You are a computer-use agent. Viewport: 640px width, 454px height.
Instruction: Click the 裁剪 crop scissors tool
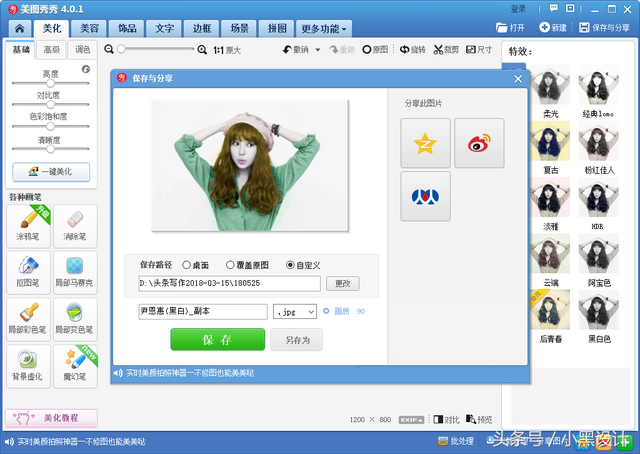click(x=446, y=50)
